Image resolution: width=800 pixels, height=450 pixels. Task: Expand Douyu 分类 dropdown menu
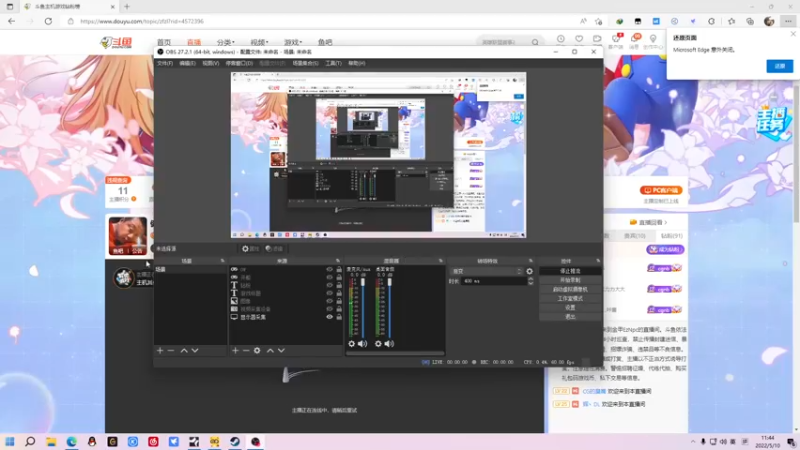226,42
